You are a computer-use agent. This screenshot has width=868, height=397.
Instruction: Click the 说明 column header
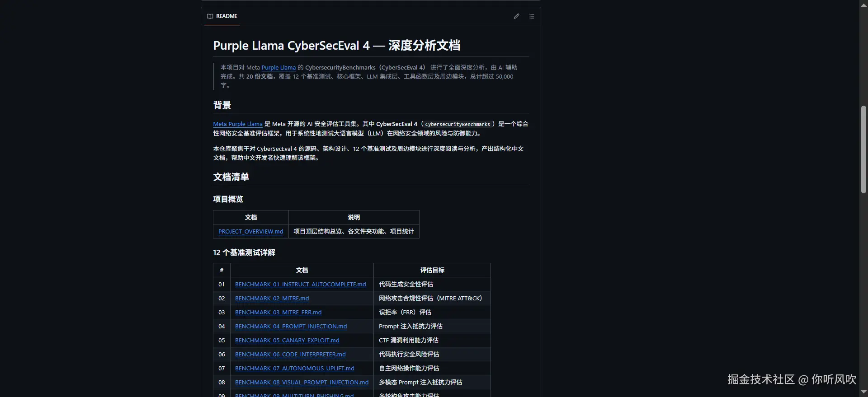(x=354, y=217)
